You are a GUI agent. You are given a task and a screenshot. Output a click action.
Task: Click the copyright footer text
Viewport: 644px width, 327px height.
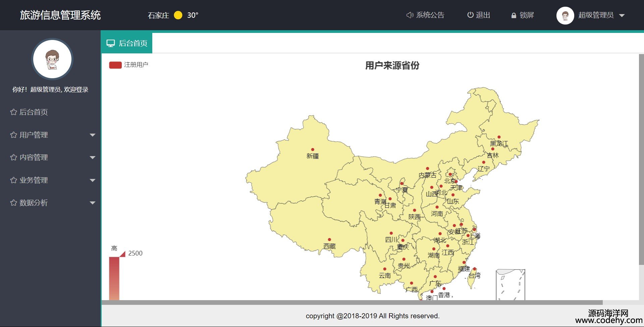[373, 316]
